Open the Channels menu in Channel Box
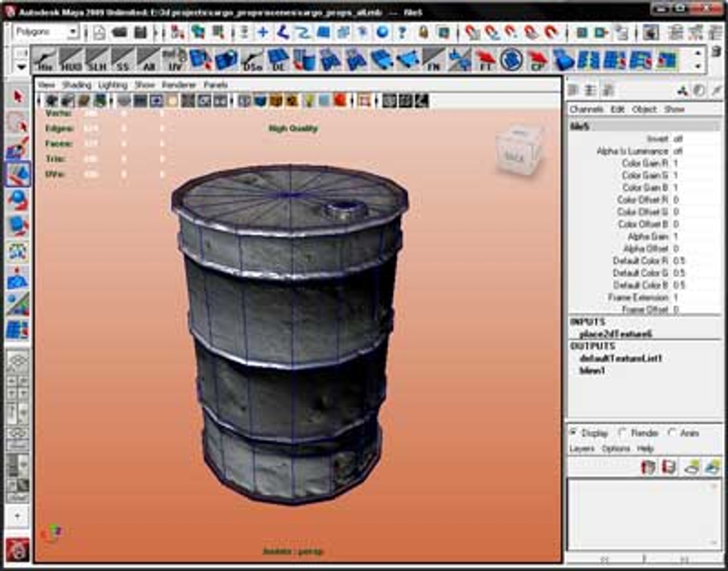The width and height of the screenshot is (728, 571). point(586,109)
